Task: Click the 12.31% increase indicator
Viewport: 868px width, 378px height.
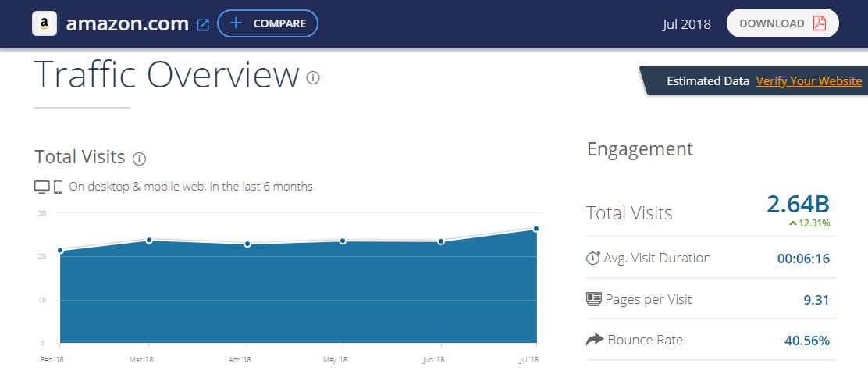Action: coord(809,223)
